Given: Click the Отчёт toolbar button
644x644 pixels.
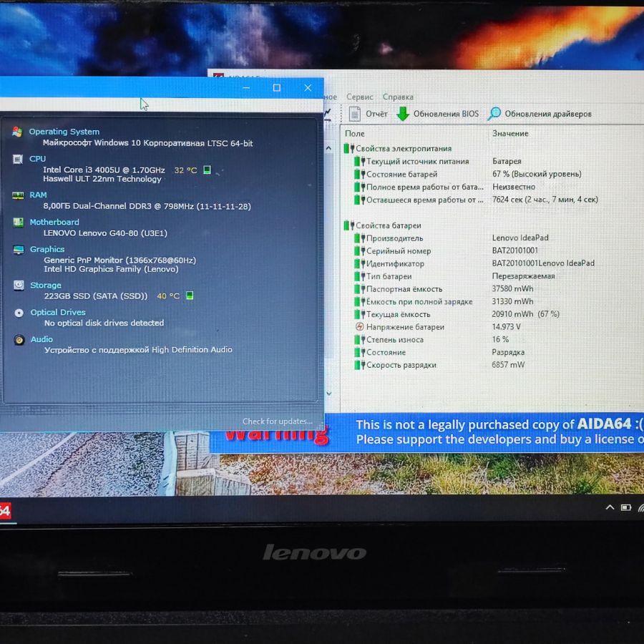Looking at the screenshot, I should 368,114.
